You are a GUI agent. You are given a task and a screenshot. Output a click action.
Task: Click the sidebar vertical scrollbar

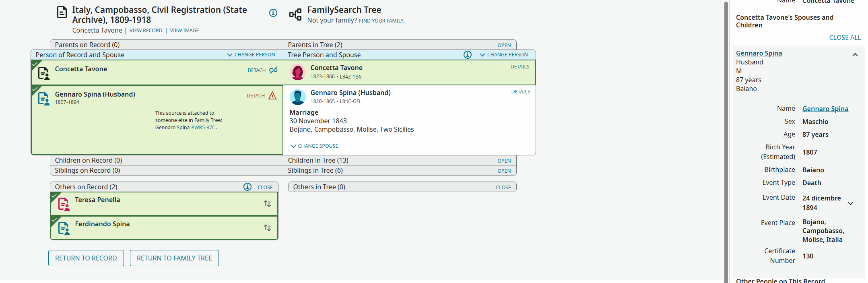(x=726, y=141)
